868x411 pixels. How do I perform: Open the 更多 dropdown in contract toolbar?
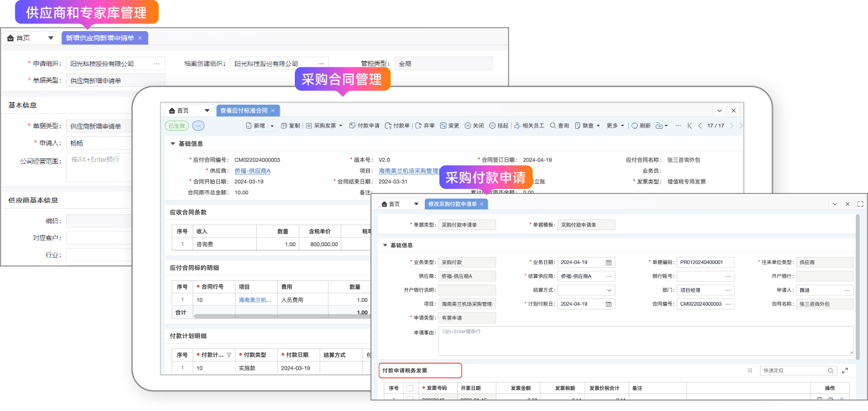615,126
